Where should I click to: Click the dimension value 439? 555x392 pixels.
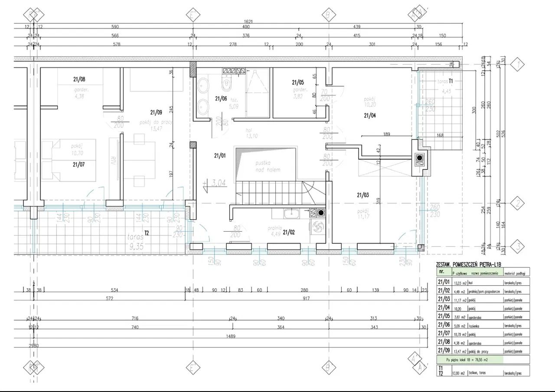pyautogui.click(x=356, y=27)
